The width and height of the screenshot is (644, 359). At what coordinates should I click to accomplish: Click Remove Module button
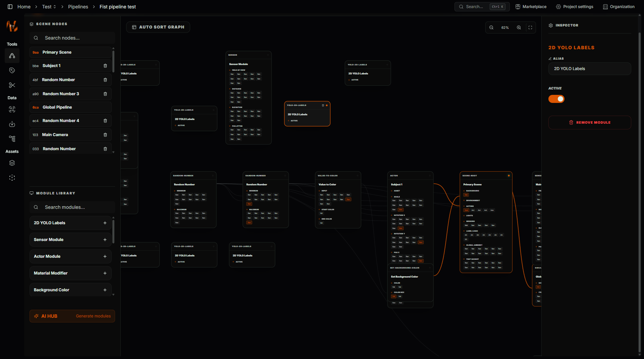(590, 122)
